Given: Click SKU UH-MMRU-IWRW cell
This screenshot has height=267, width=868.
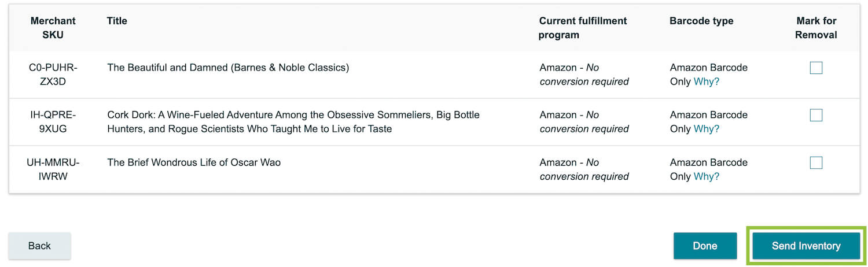Looking at the screenshot, I should [53, 169].
